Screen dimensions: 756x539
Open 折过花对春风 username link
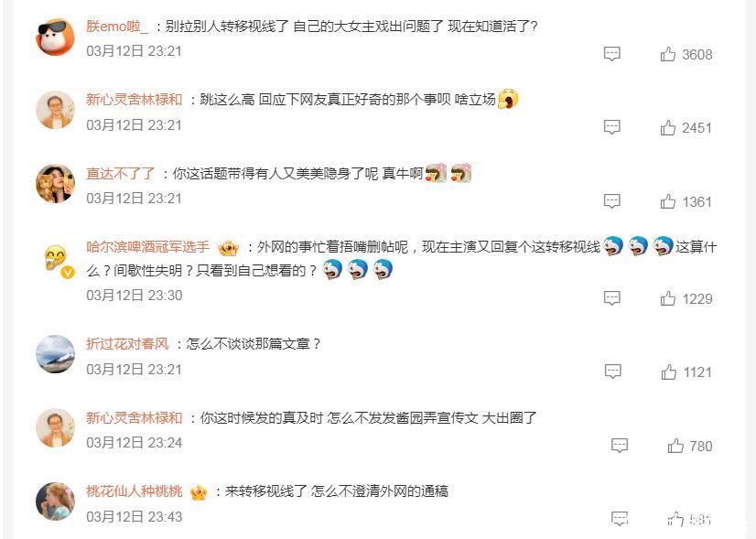pyautogui.click(x=128, y=344)
